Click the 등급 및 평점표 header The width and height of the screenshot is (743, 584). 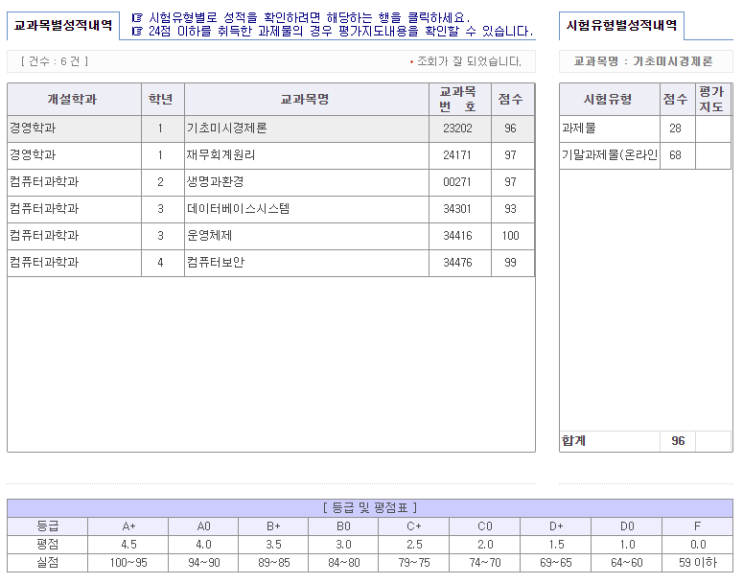[x=370, y=508]
